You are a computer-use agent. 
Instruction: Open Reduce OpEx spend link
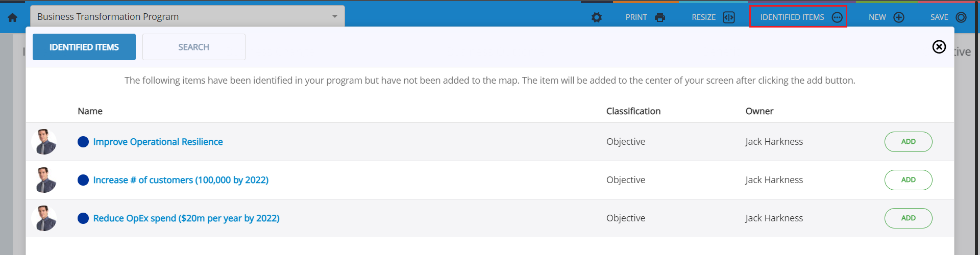pyautogui.click(x=186, y=218)
